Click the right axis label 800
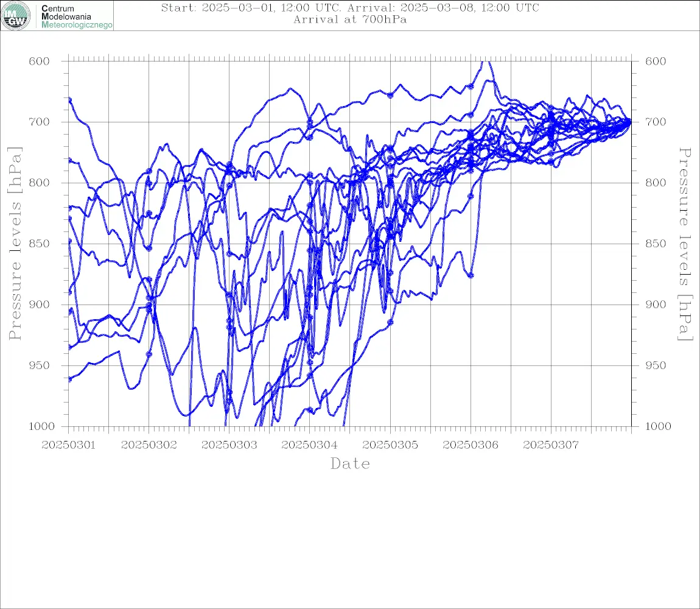The height and width of the screenshot is (609, 700). tap(656, 183)
